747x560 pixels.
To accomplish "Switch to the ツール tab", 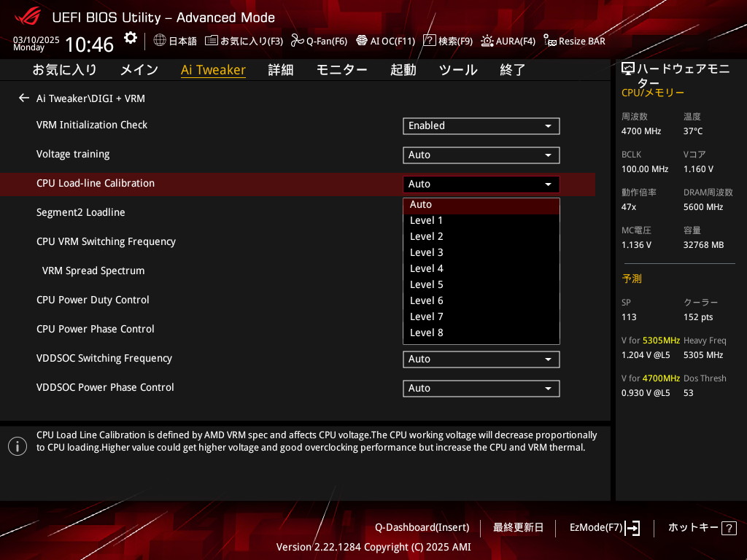I will [458, 70].
